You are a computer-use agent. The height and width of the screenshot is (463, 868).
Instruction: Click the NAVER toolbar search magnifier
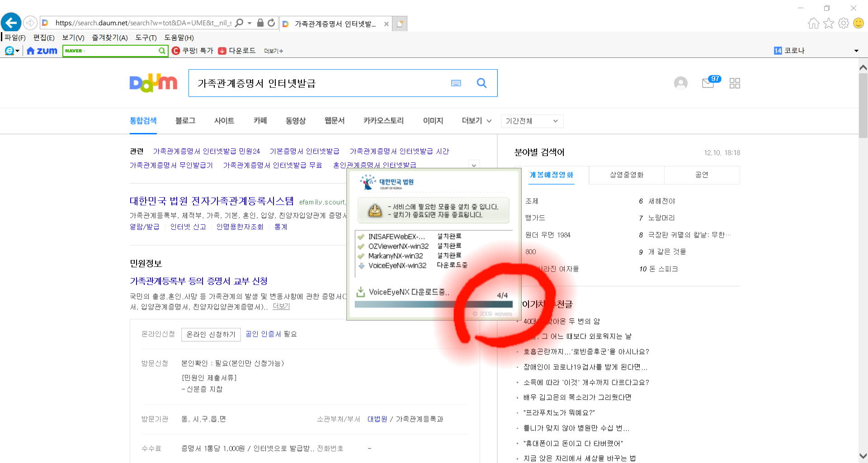click(x=162, y=51)
